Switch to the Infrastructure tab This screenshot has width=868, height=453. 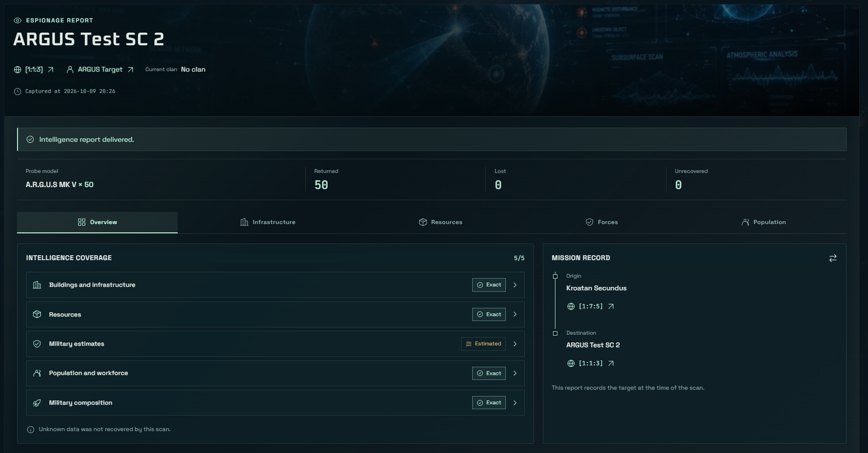pos(268,222)
